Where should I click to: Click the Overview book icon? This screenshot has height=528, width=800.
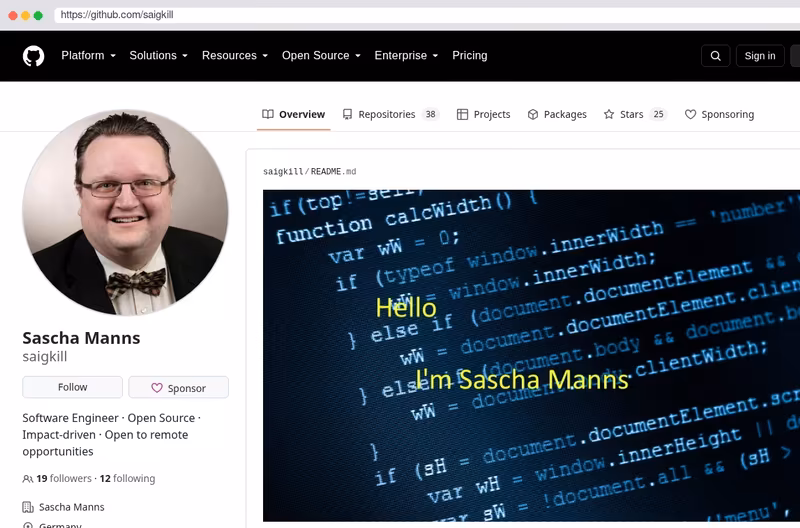(268, 114)
